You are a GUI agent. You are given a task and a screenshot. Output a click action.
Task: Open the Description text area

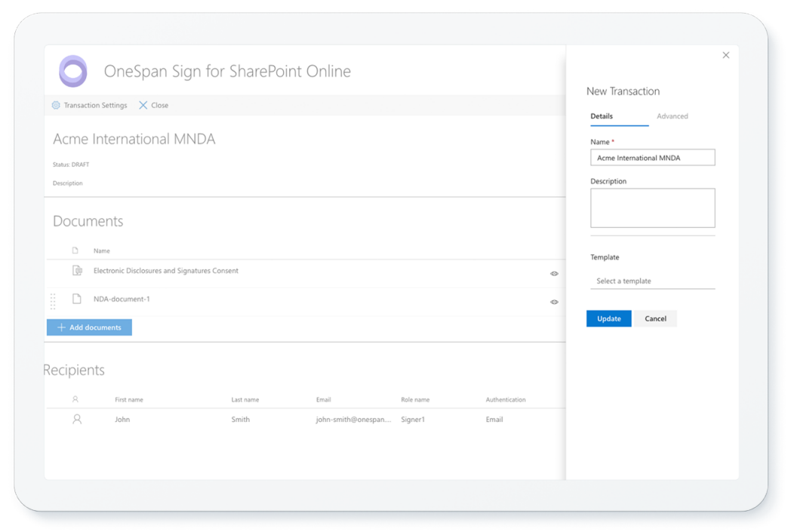(x=652, y=208)
